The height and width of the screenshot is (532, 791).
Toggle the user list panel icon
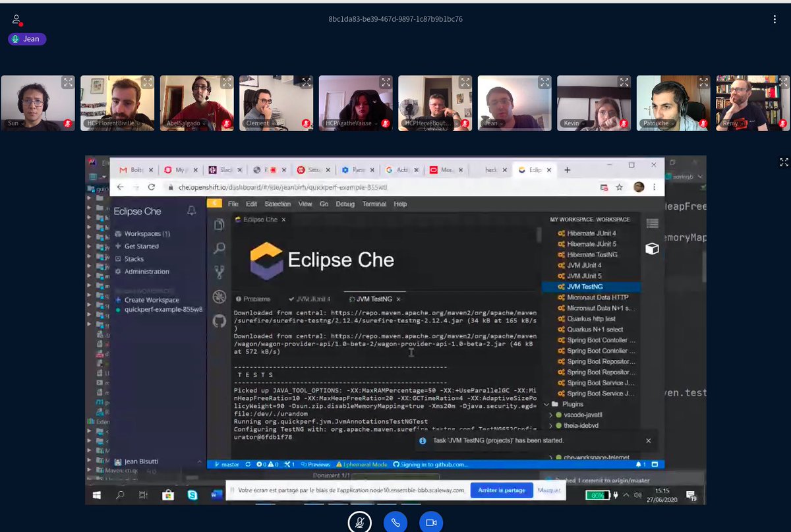tap(17, 20)
